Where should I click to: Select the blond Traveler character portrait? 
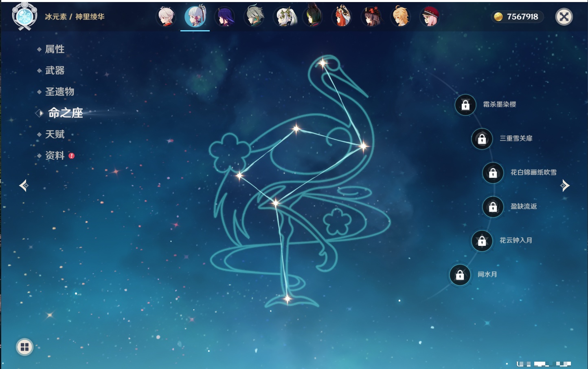400,17
